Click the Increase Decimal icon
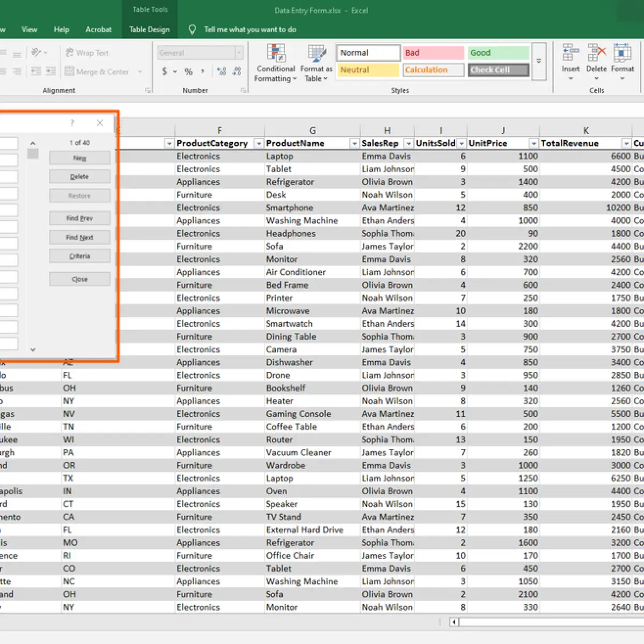The image size is (644, 644). coord(221,71)
